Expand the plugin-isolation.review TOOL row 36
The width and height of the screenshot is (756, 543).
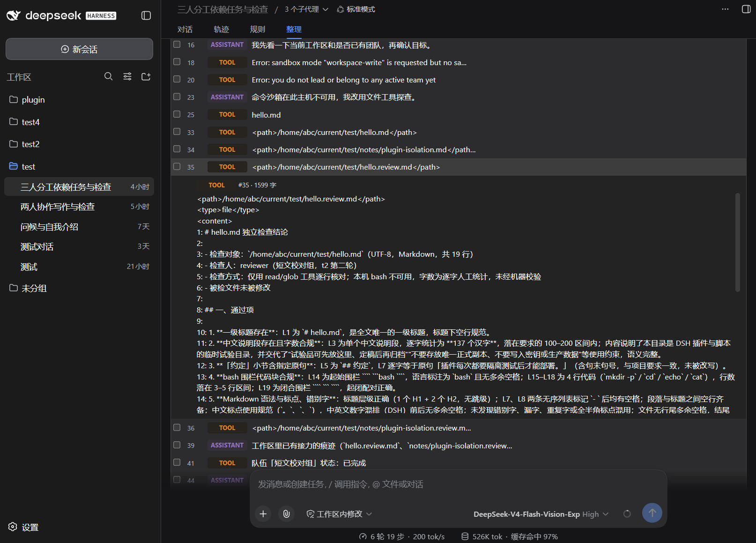click(459, 428)
